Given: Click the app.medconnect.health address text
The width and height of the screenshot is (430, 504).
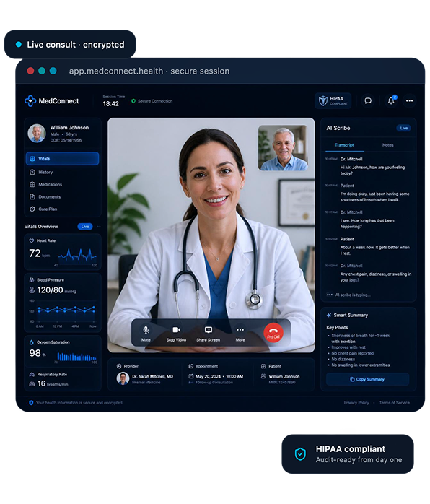Looking at the screenshot, I should click(x=116, y=71).
